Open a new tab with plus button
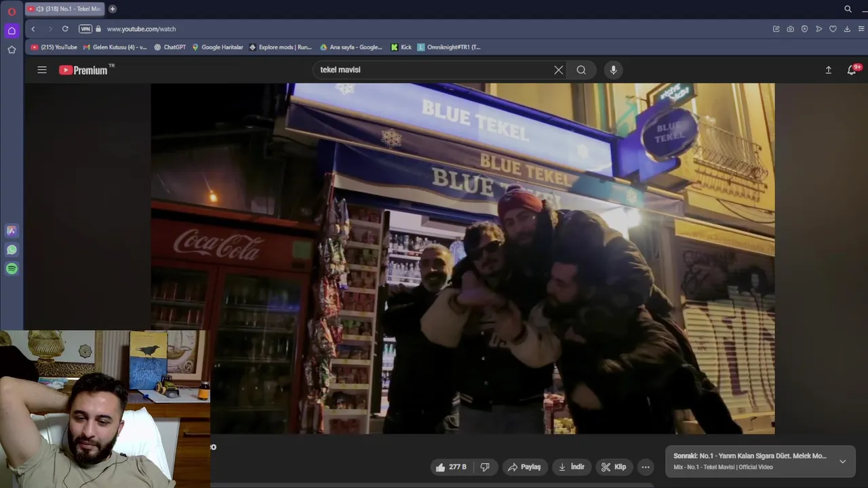The image size is (868, 488). 113,9
